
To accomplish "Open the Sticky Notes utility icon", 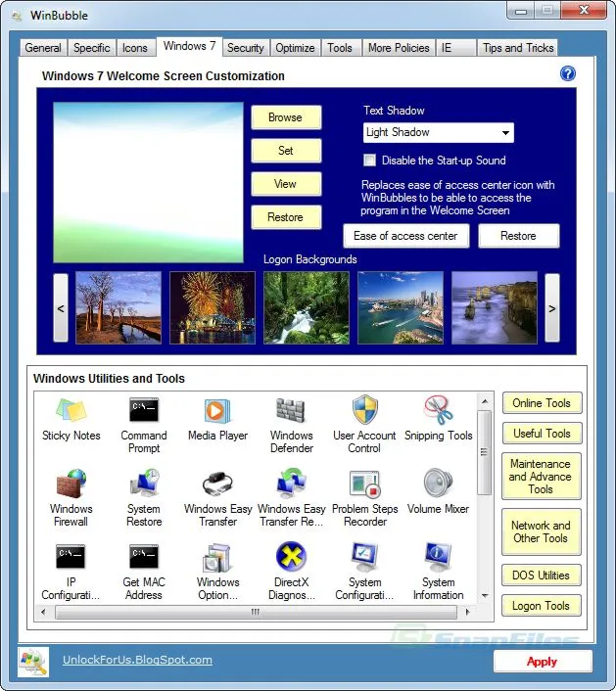I will (x=71, y=411).
